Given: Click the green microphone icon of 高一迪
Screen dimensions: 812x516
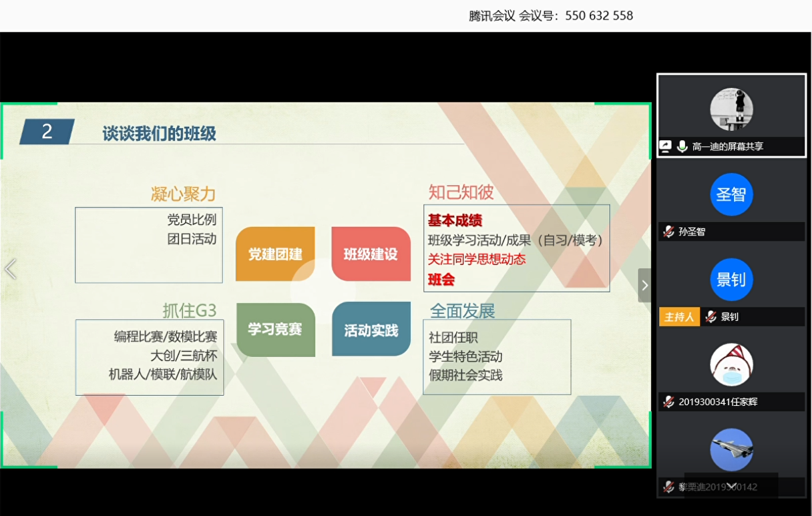Looking at the screenshot, I should pyautogui.click(x=682, y=147).
